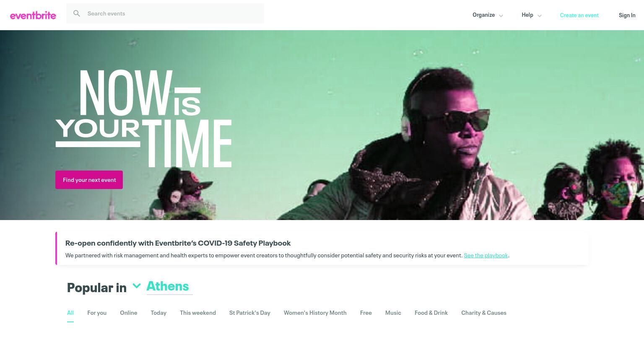Show the Women's History Month tab
This screenshot has width=644, height=342.
315,313
